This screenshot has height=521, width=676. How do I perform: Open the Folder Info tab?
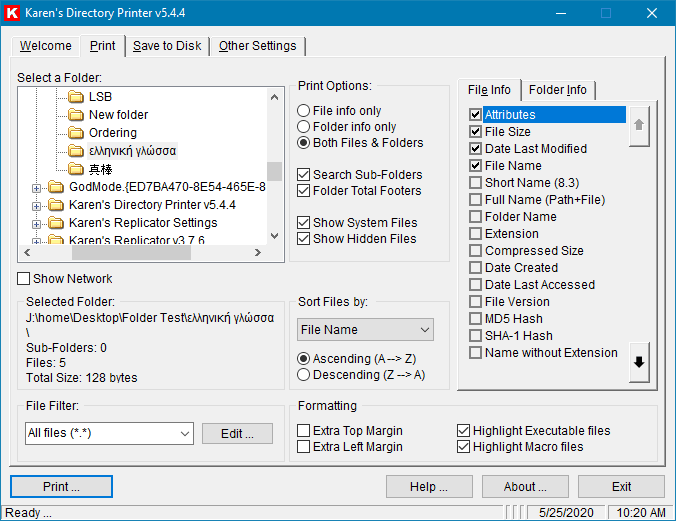[x=558, y=90]
